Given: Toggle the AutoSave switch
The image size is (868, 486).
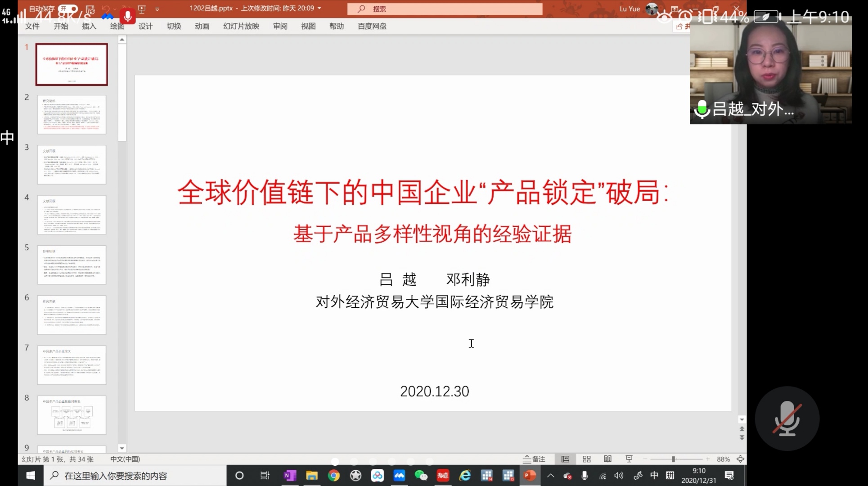Looking at the screenshot, I should pyautogui.click(x=67, y=9).
